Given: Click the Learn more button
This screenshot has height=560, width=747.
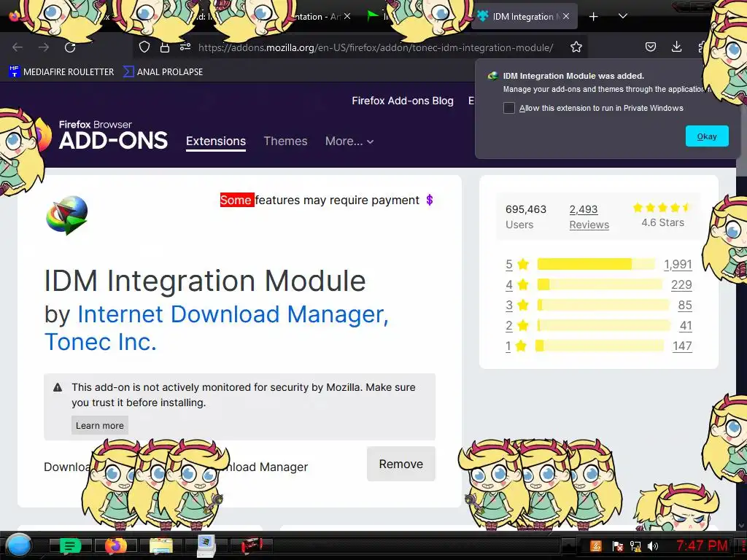Looking at the screenshot, I should click(x=99, y=425).
